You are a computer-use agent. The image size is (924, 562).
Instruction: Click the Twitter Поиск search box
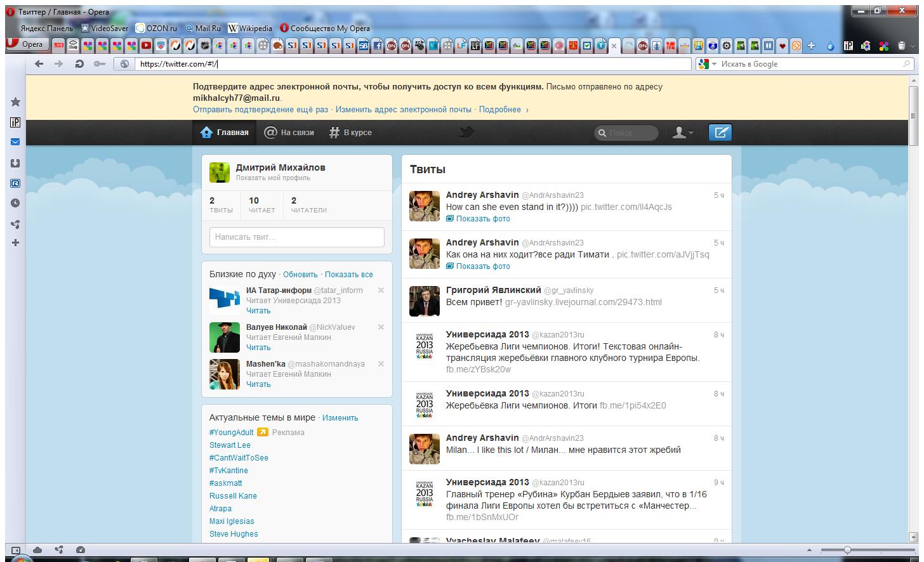point(626,133)
